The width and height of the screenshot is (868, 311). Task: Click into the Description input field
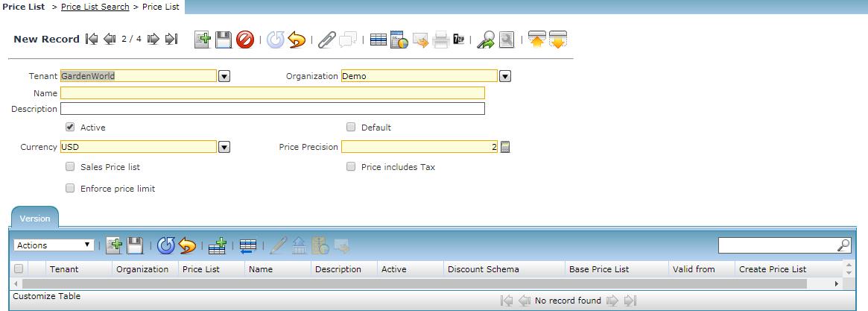coord(273,108)
